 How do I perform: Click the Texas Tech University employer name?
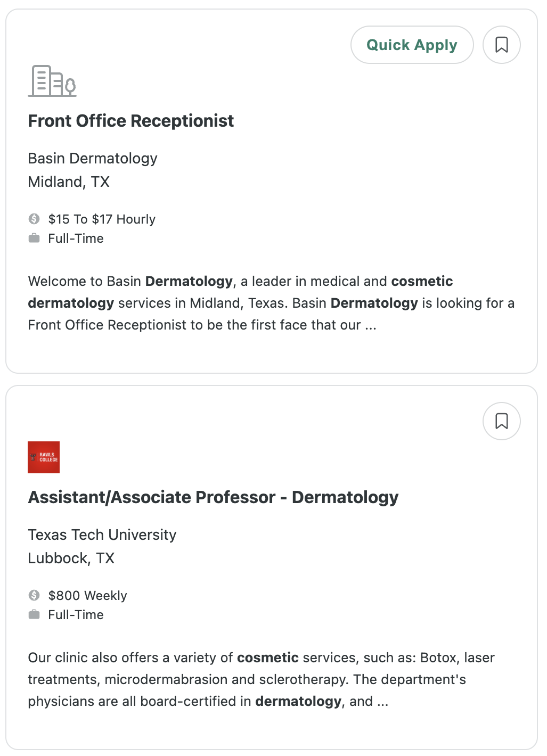coord(102,535)
